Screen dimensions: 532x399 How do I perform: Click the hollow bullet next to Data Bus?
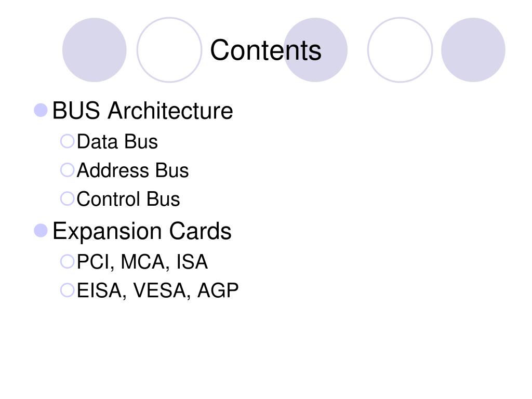(67, 141)
